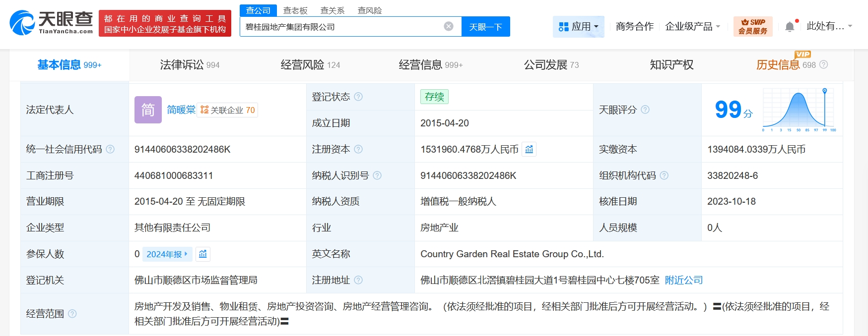The height and width of the screenshot is (336, 868).
Task: Switch to the 查老板 search tab
Action: point(295,10)
